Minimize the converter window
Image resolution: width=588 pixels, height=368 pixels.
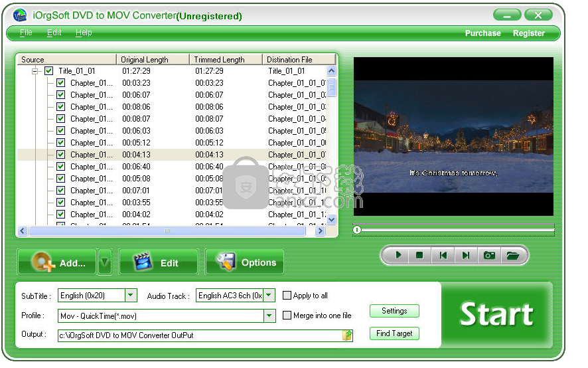pyautogui.click(x=507, y=15)
